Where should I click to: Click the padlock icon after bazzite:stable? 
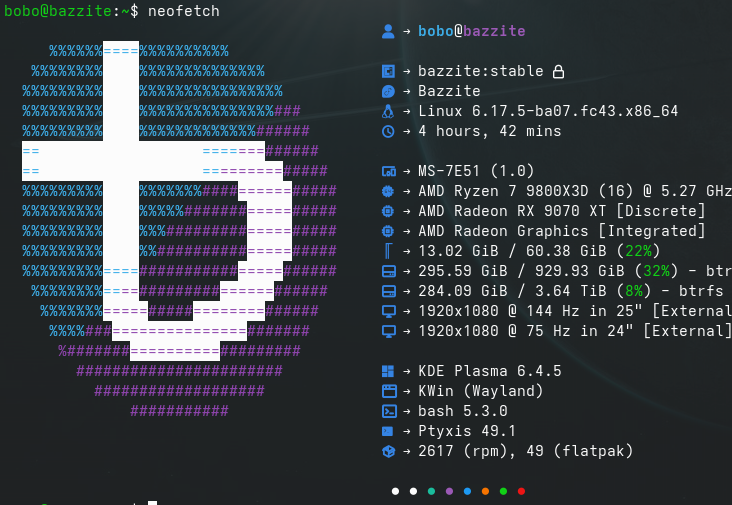pyautogui.click(x=558, y=71)
